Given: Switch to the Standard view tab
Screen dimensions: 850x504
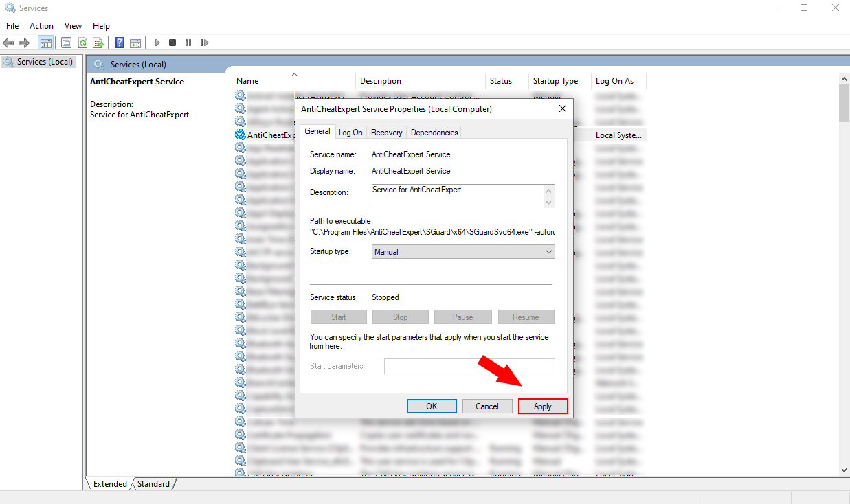Looking at the screenshot, I should click(x=153, y=484).
